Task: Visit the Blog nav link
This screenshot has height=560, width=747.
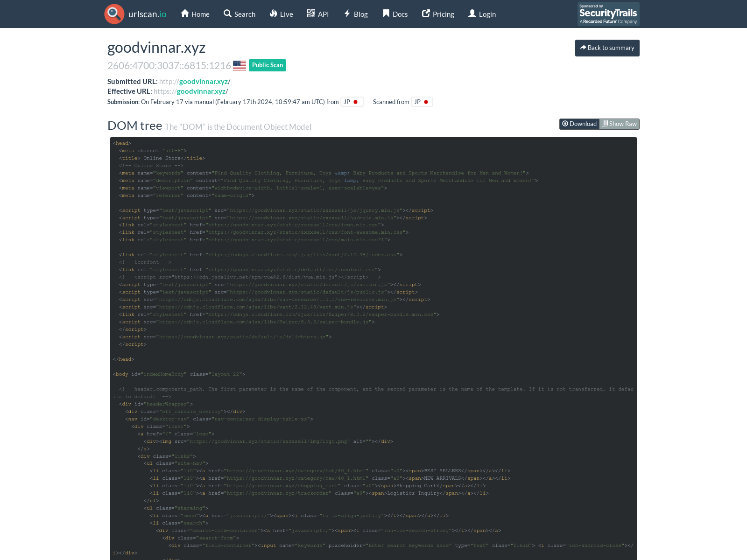Action: (x=356, y=14)
